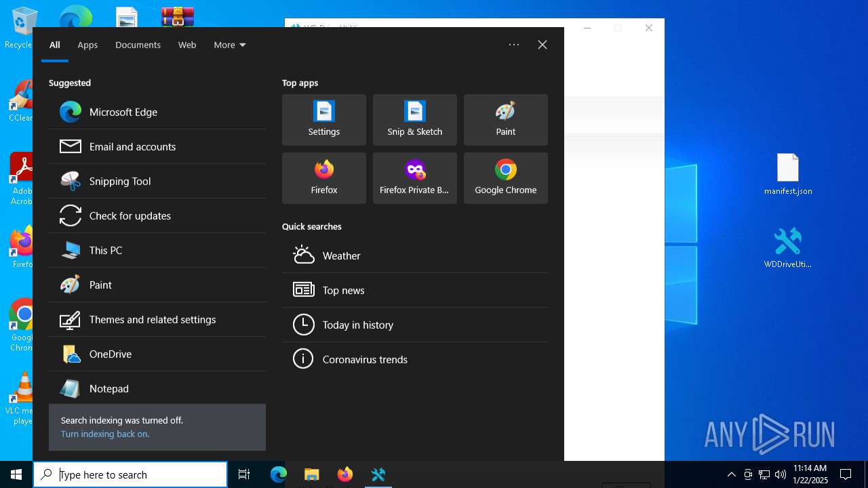Open the notification center
Viewport: 868px width, 488px height.
click(x=846, y=474)
